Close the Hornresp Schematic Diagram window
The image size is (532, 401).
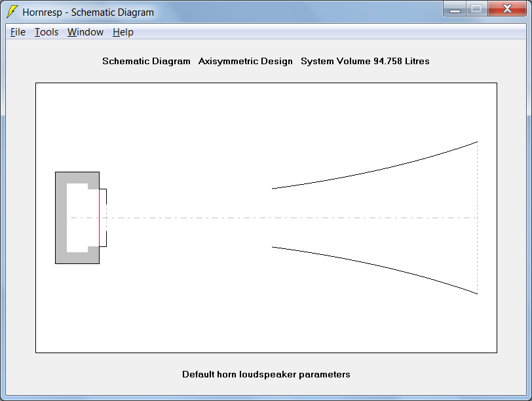507,9
